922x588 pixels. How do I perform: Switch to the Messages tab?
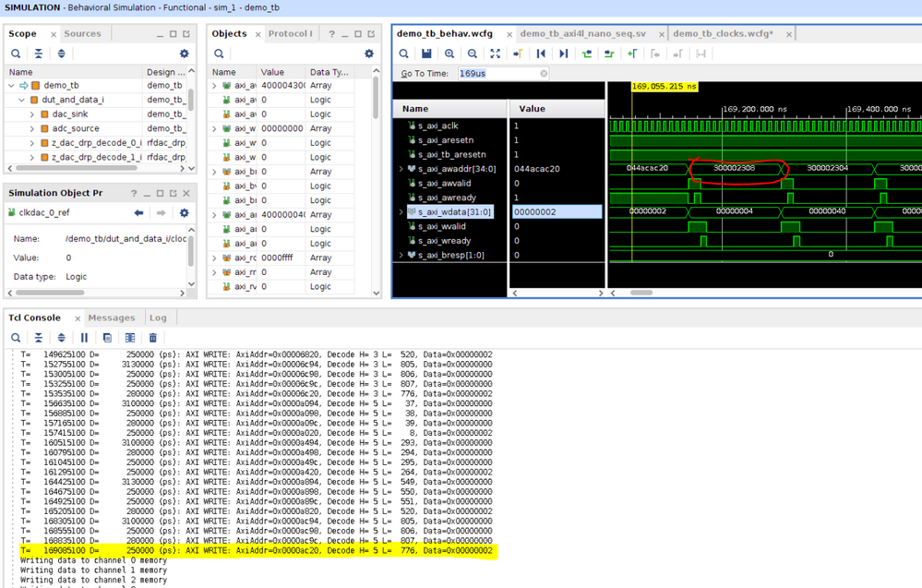click(x=111, y=318)
